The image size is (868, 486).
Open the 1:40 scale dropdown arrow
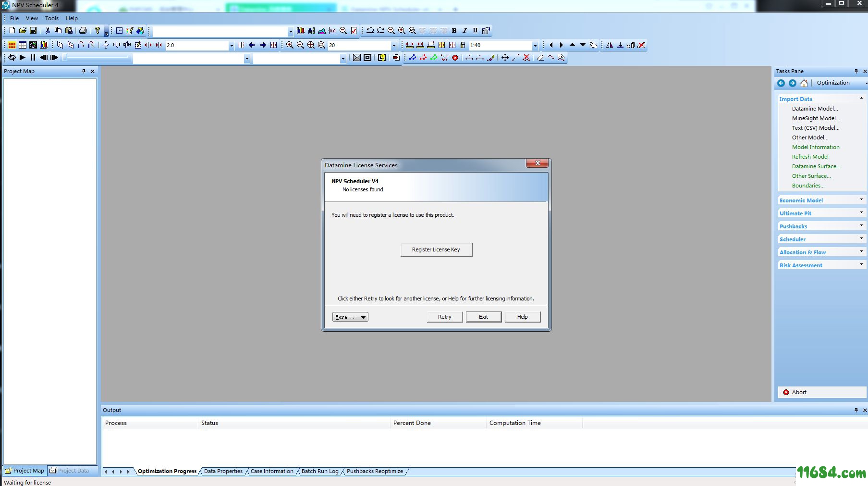pyautogui.click(x=535, y=45)
